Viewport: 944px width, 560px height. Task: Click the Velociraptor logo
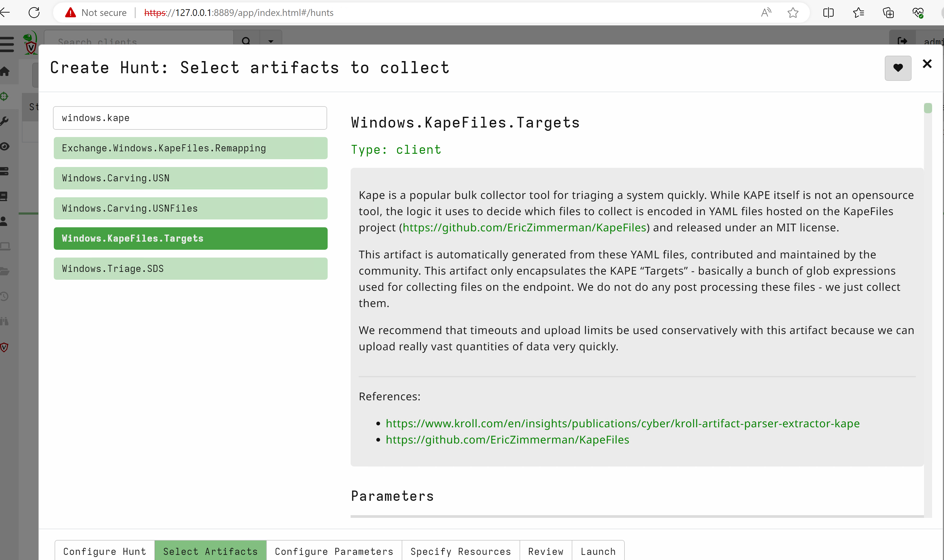[30, 43]
